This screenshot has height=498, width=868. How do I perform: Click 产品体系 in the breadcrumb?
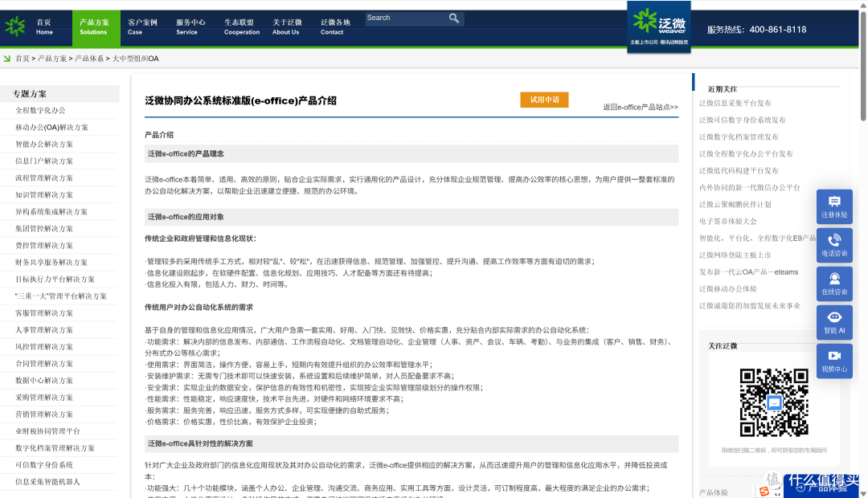tap(89, 59)
